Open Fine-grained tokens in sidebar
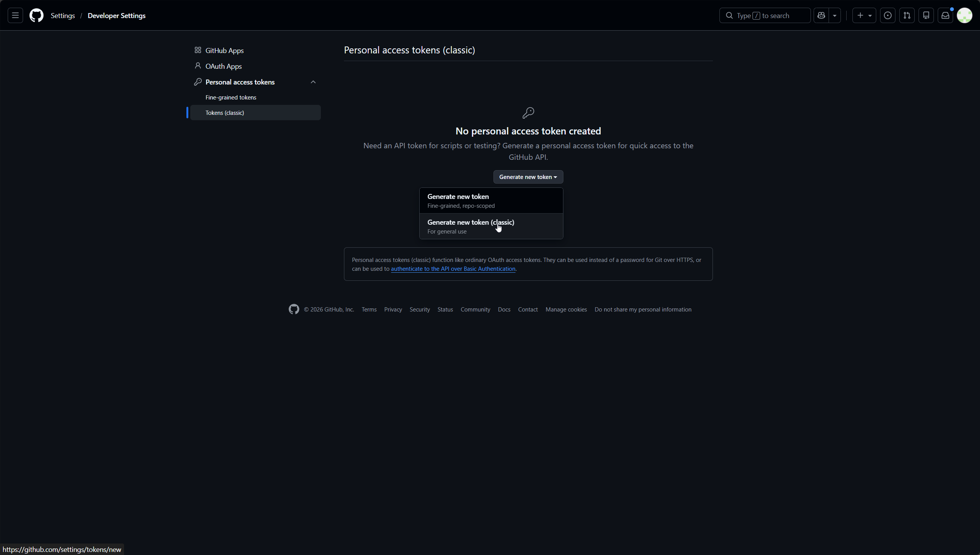 (x=231, y=97)
